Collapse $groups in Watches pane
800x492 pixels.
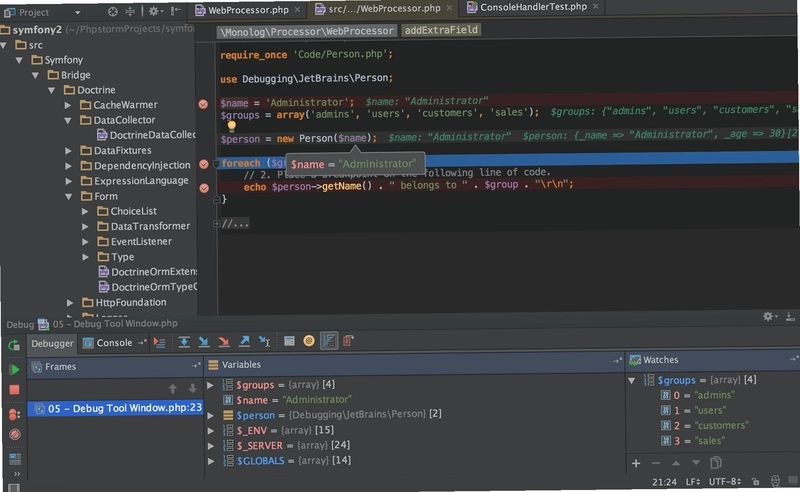[x=632, y=381]
